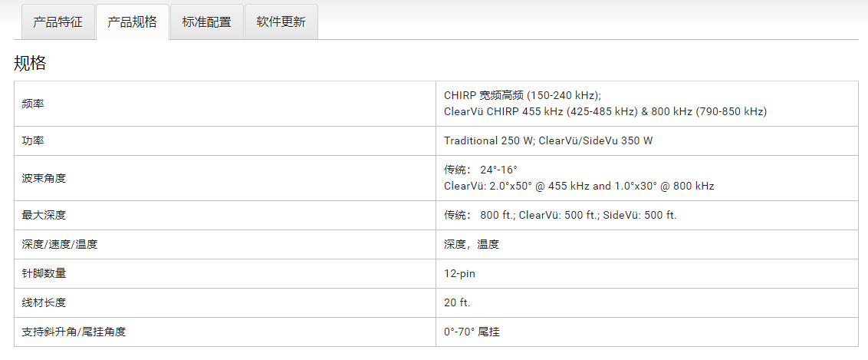The image size is (868, 360).
Task: Click the 频率 row label
Action: (33, 104)
